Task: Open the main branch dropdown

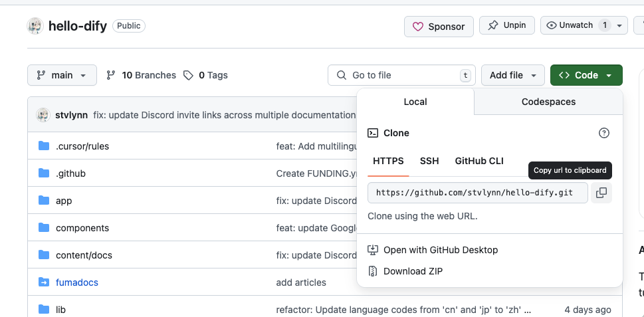Action: (x=62, y=75)
